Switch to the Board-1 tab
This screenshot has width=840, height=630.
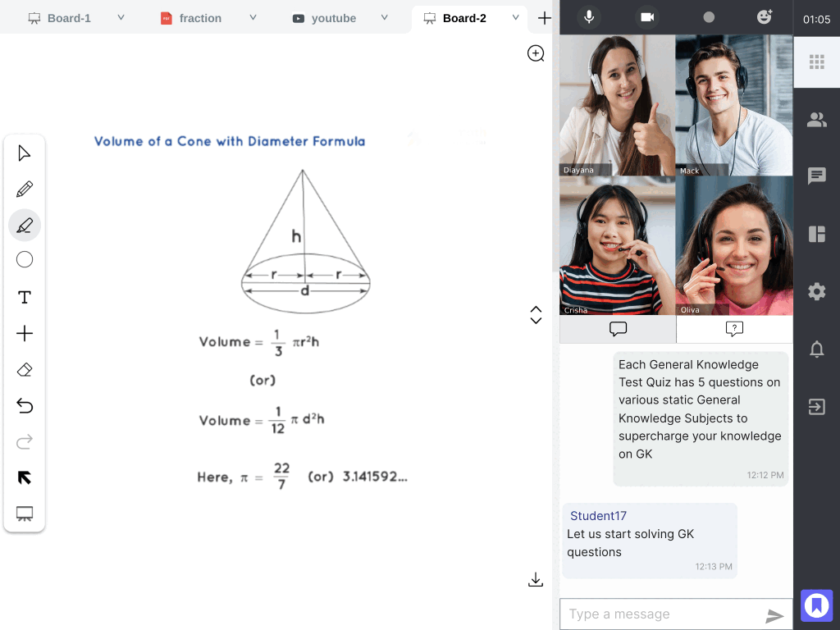click(69, 18)
